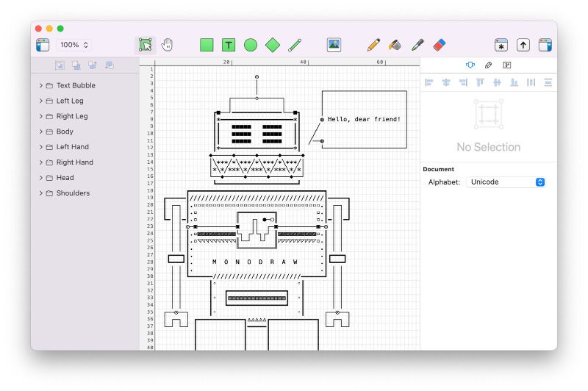Expand the Right Hand group chevron
Viewport: 588px width, 391px height.
click(x=41, y=162)
